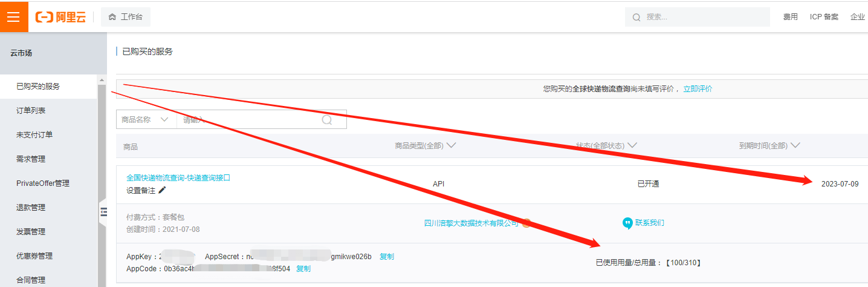Screen dimensions: 868x287
Task: Click the 2023-07-09 expiry date
Action: coord(840,184)
